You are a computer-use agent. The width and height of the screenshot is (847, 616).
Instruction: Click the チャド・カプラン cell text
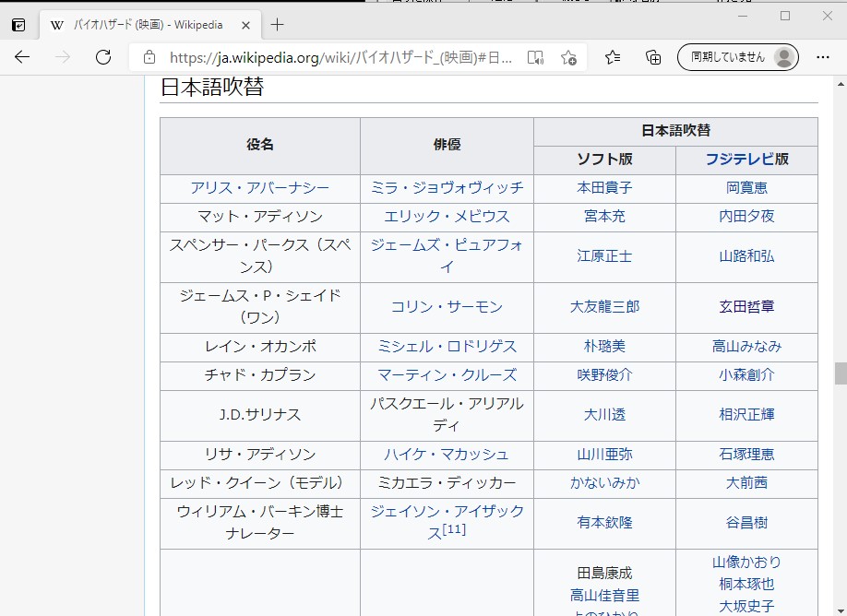260,375
